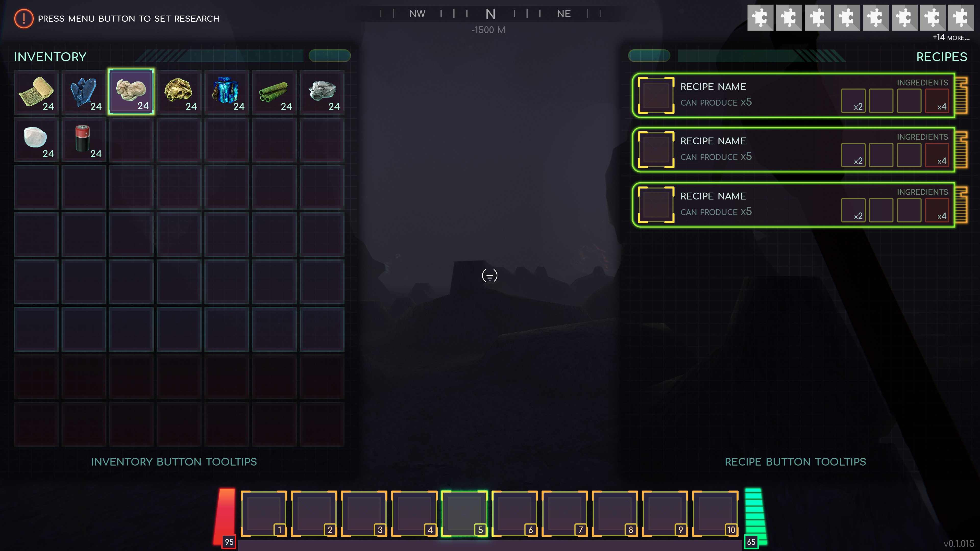The width and height of the screenshot is (980, 551).
Task: Select hotbar slot 4
Action: point(414,514)
